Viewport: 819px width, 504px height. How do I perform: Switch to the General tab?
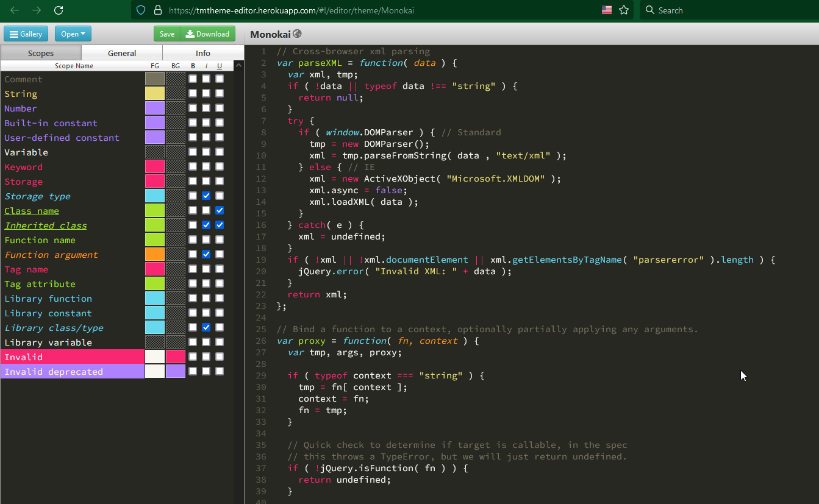click(x=122, y=53)
